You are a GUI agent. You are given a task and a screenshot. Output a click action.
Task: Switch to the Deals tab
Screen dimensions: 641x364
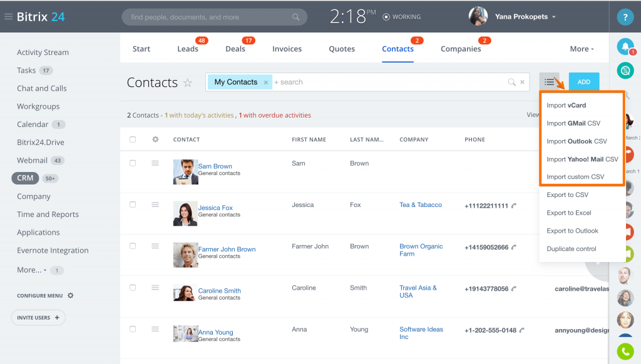tap(235, 49)
